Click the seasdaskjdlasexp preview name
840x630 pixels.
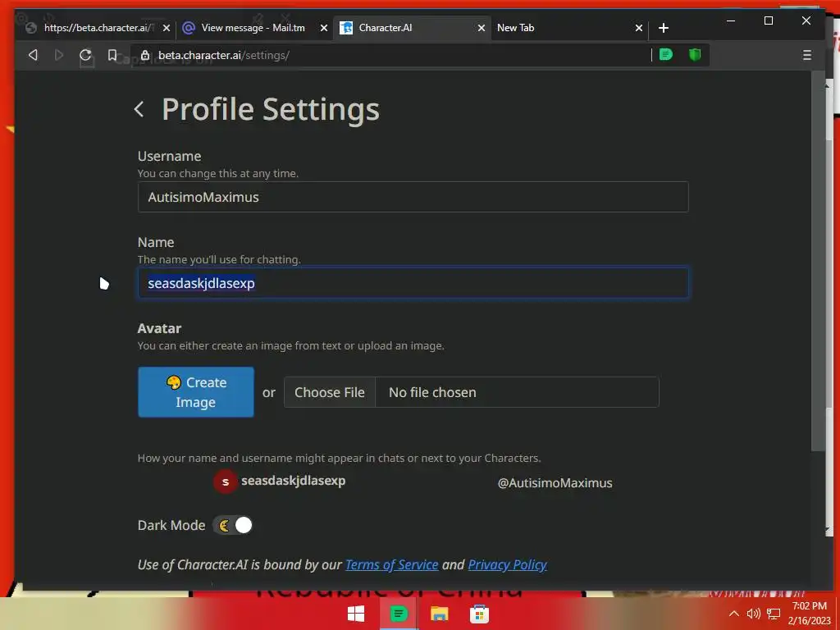293,481
